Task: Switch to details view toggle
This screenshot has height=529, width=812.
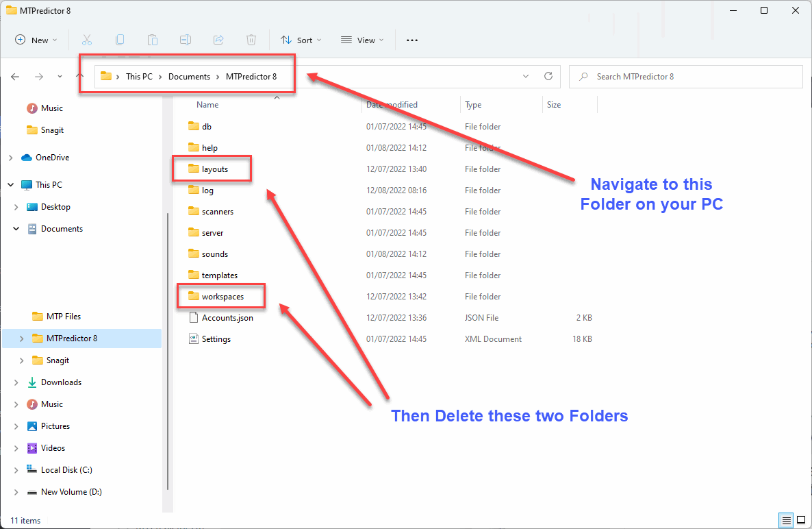Action: [x=785, y=520]
